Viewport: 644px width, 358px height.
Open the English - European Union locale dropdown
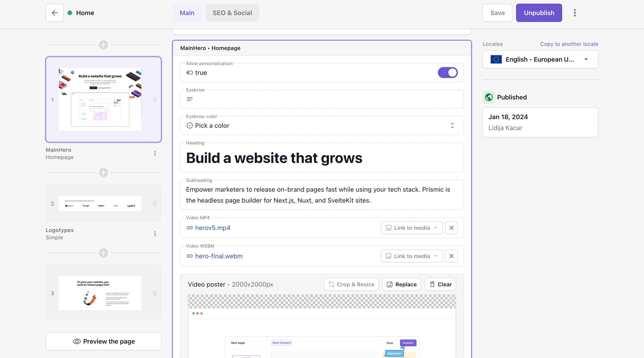click(540, 59)
